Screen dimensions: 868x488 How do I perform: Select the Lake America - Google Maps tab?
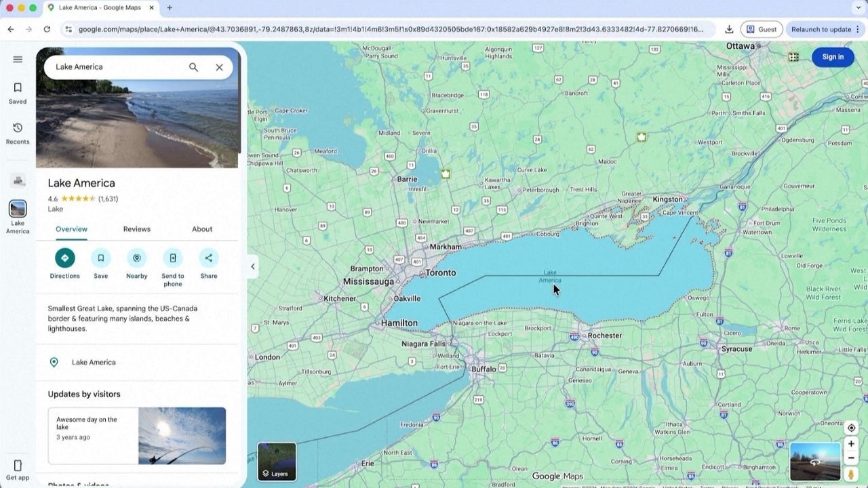[x=100, y=8]
